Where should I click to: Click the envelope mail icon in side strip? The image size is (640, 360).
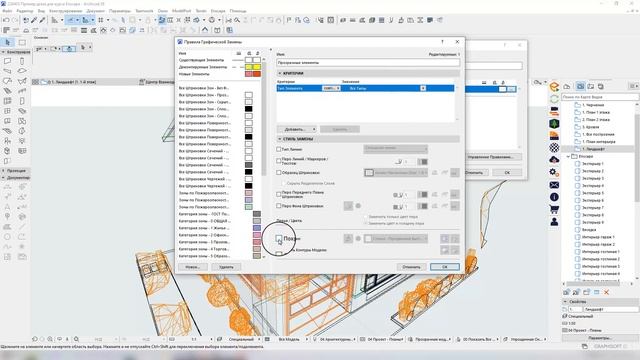(554, 185)
